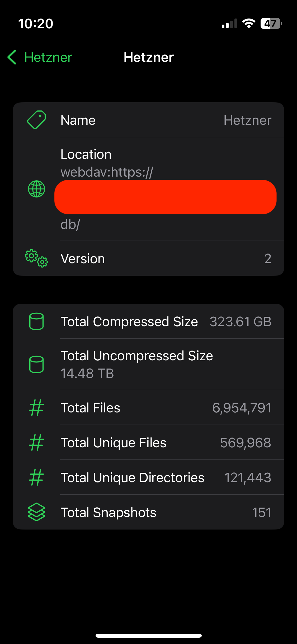Tap the Version gears icon
297x644 pixels.
(36, 258)
